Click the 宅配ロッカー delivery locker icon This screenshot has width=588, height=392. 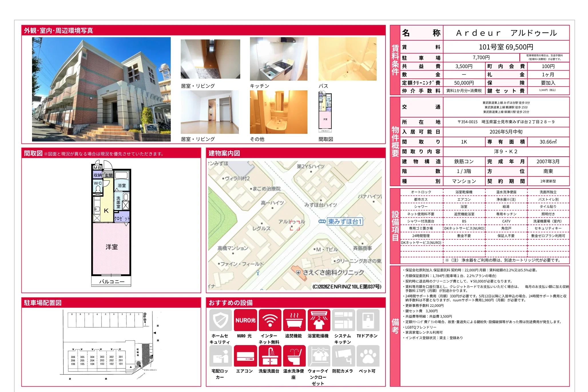220,356
